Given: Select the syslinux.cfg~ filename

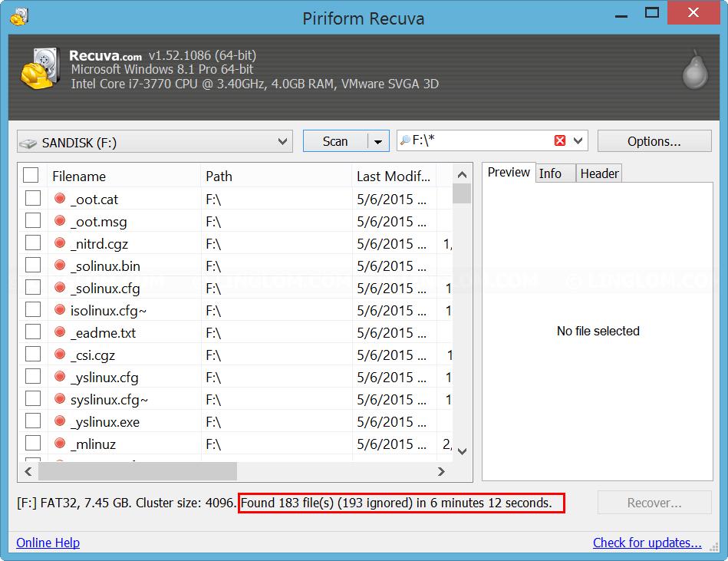Looking at the screenshot, I should pos(109,400).
